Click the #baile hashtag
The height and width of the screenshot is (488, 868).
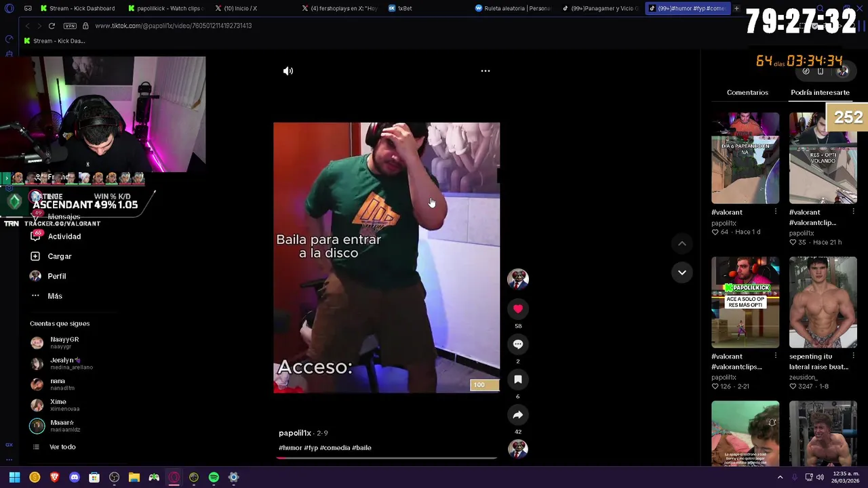[x=361, y=447]
